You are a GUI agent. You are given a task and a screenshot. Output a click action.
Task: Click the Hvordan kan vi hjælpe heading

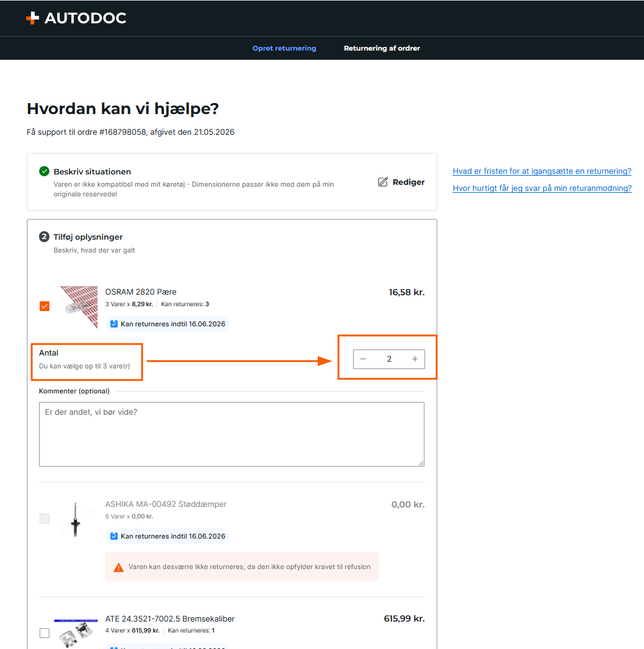123,109
